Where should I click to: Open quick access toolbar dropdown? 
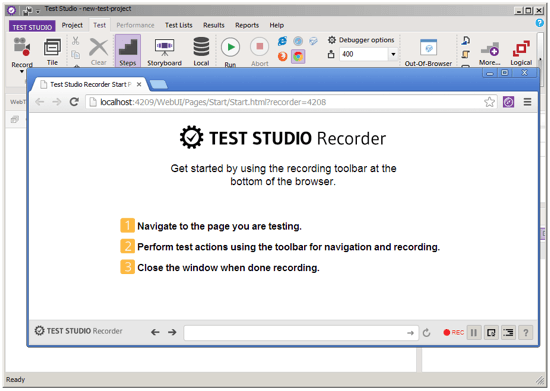[38, 12]
